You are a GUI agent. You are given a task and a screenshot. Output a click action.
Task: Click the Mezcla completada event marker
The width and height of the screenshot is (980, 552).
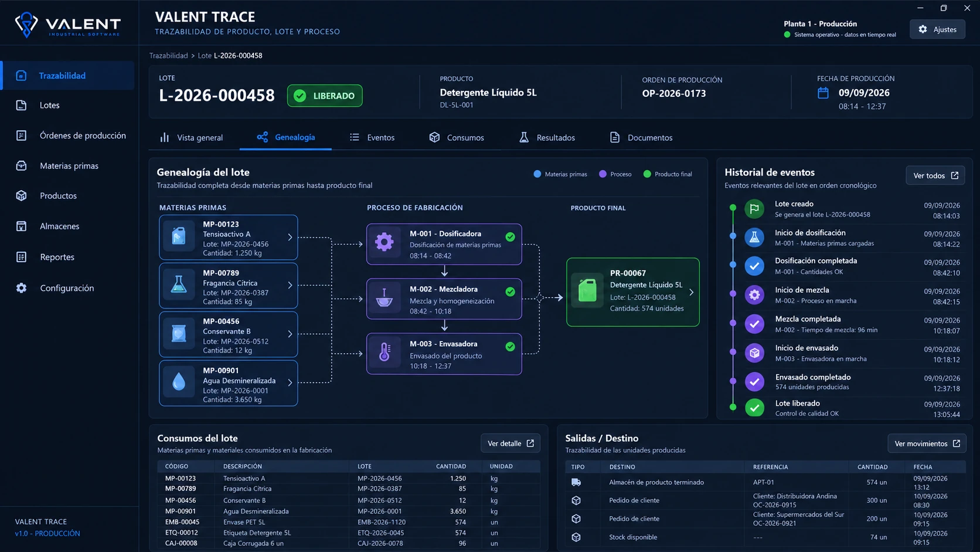tap(754, 324)
